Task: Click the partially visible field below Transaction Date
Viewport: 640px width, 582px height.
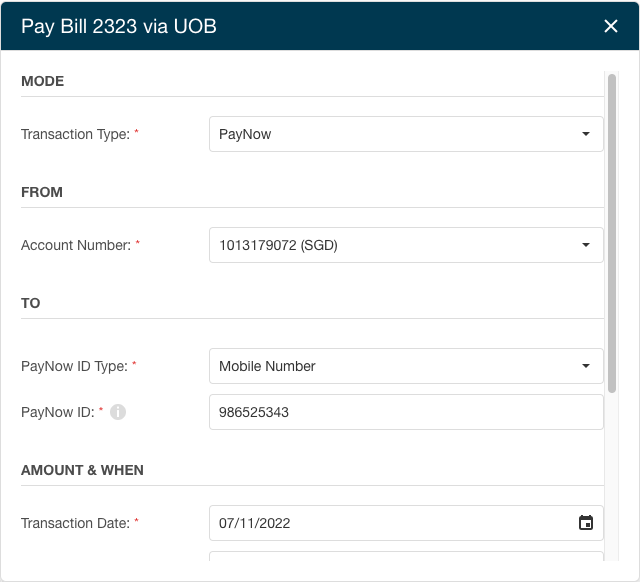Action: [406, 556]
